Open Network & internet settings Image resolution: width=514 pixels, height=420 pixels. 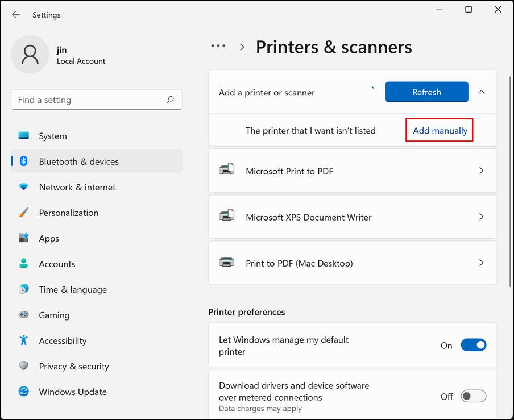(x=78, y=187)
